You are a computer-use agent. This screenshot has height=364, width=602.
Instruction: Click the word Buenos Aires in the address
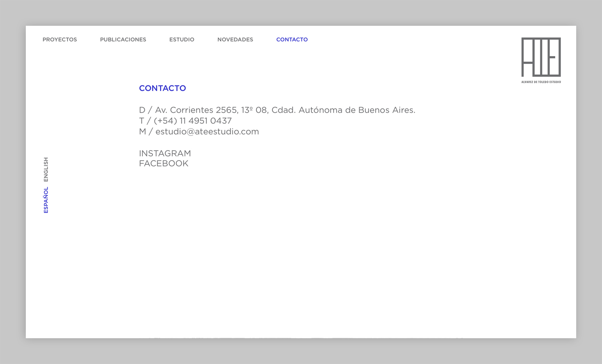click(386, 110)
